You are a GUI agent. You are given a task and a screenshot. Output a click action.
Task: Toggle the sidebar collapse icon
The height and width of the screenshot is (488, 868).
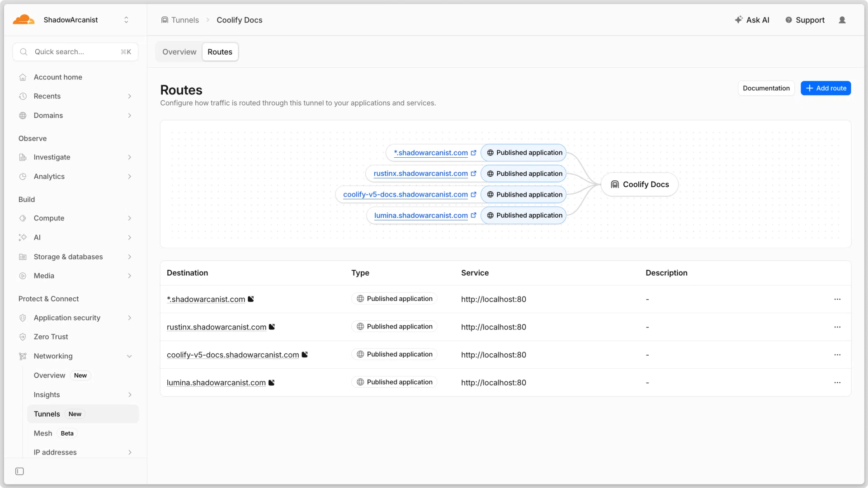[19, 471]
